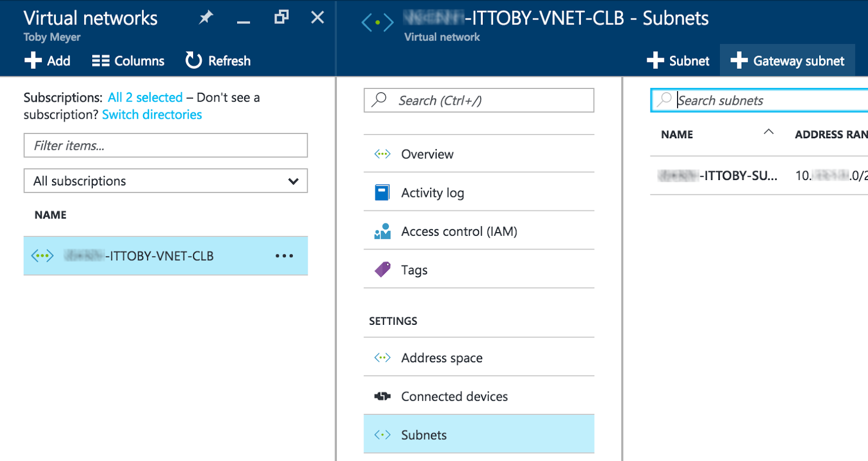The width and height of the screenshot is (868, 461).
Task: Open the Overview menu item
Action: (479, 154)
